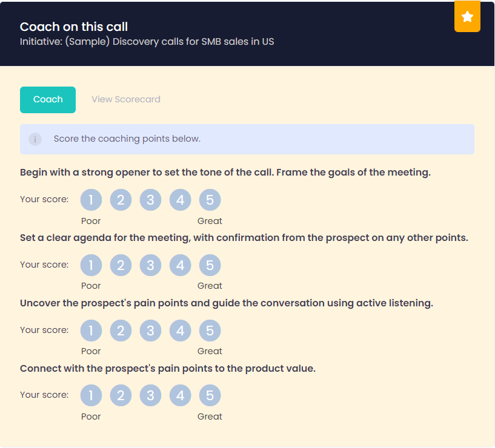
Task: Score active listening pain points as 1
Action: pos(91,331)
